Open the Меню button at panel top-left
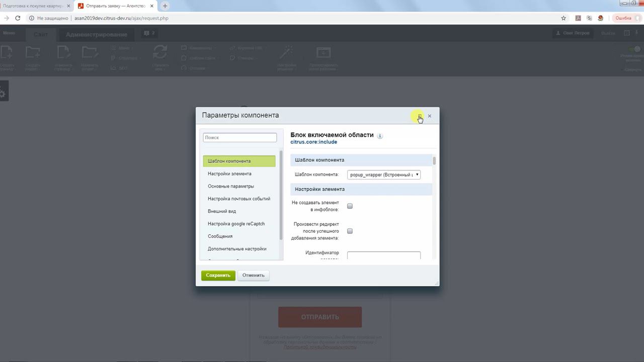This screenshot has height=362, width=644. (9, 33)
